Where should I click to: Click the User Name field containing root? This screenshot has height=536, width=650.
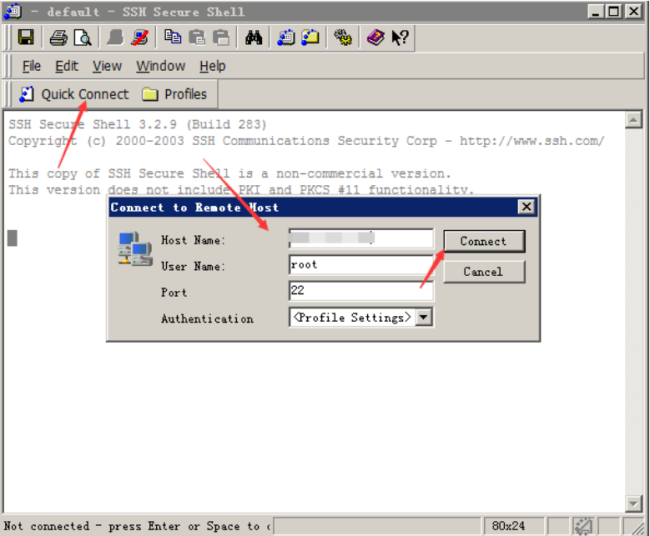pos(360,266)
